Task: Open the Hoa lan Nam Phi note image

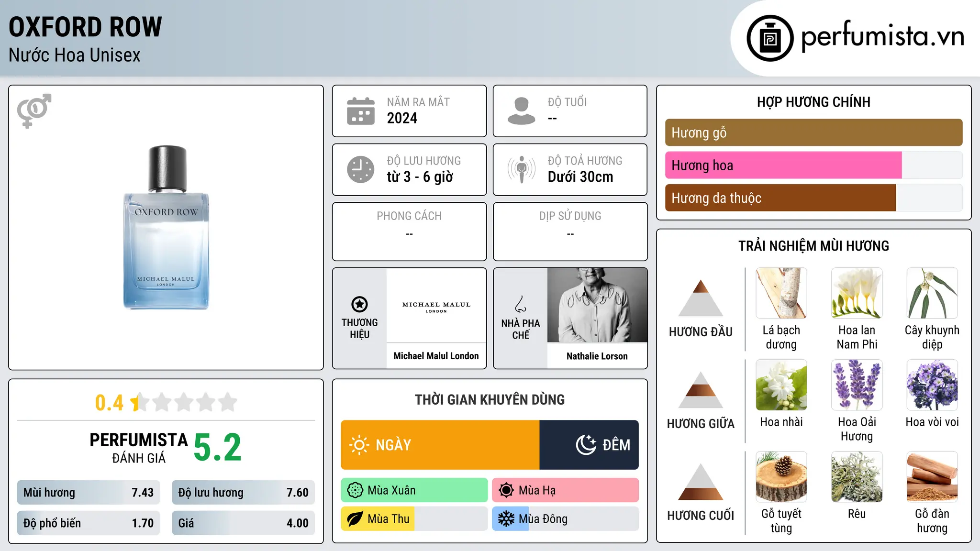Action: [857, 293]
